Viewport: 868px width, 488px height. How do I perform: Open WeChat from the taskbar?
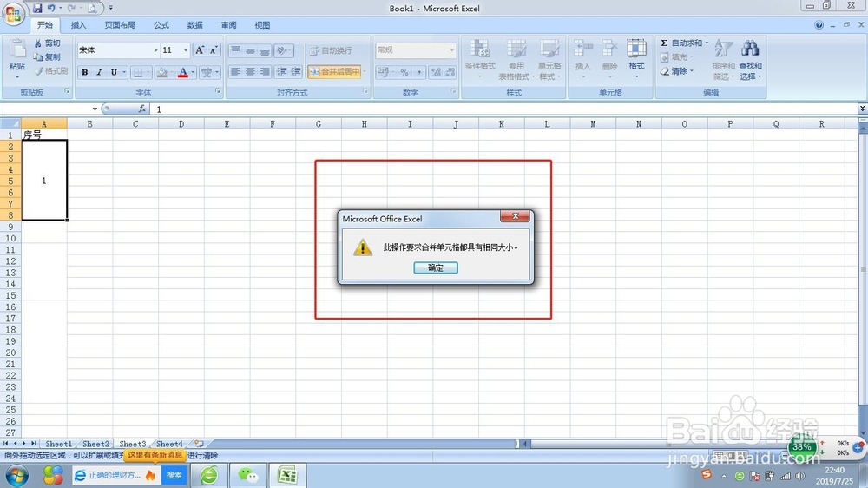coord(248,475)
